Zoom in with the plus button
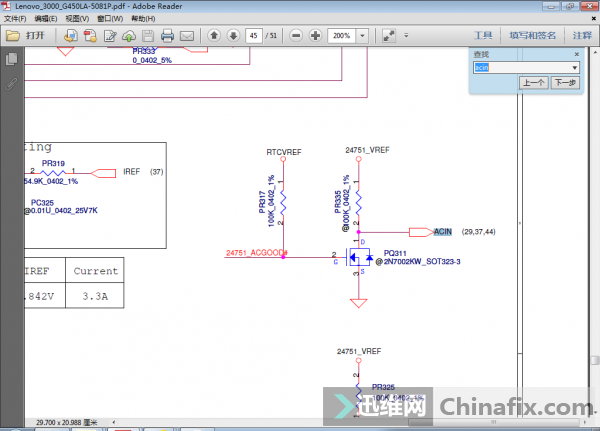Image resolution: width=600 pixels, height=431 pixels. point(315,36)
